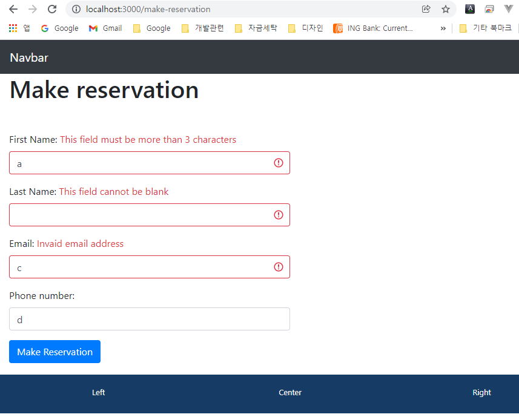Image resolution: width=519 pixels, height=420 pixels.
Task: Focus the Last Name input field
Action: [150, 215]
